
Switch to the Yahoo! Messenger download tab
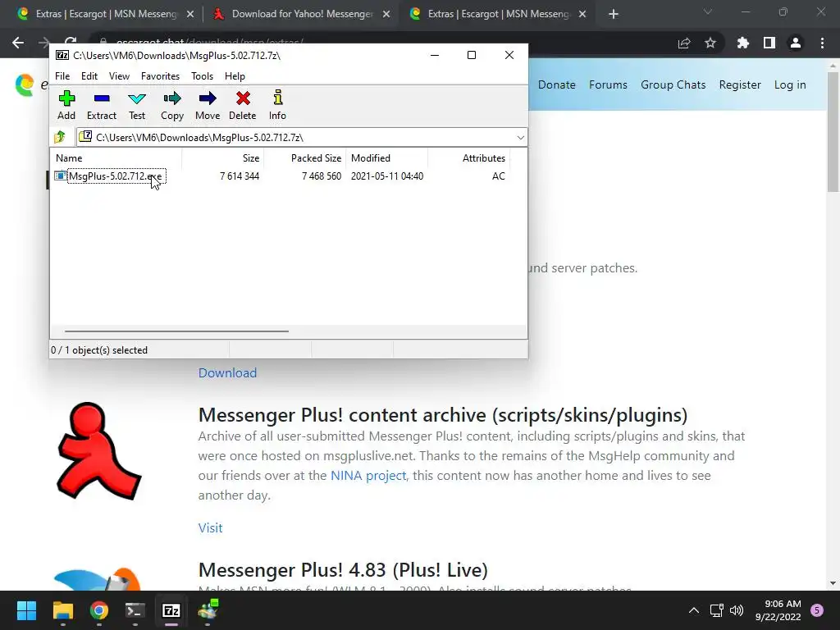point(302,14)
